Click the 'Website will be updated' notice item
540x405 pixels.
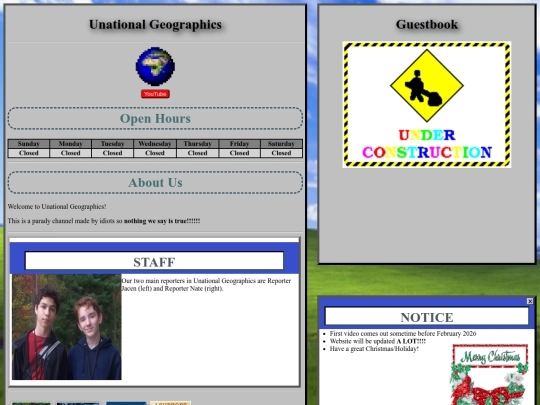[378, 341]
